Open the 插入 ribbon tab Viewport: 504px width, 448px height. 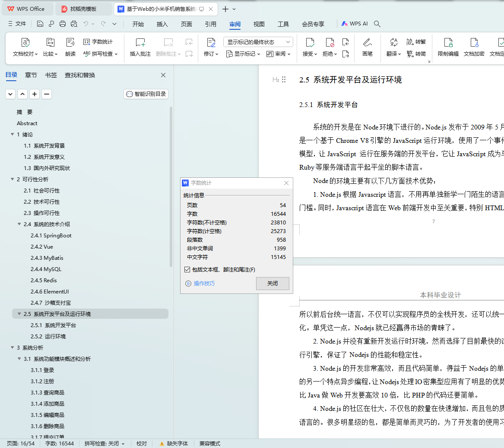click(x=162, y=24)
